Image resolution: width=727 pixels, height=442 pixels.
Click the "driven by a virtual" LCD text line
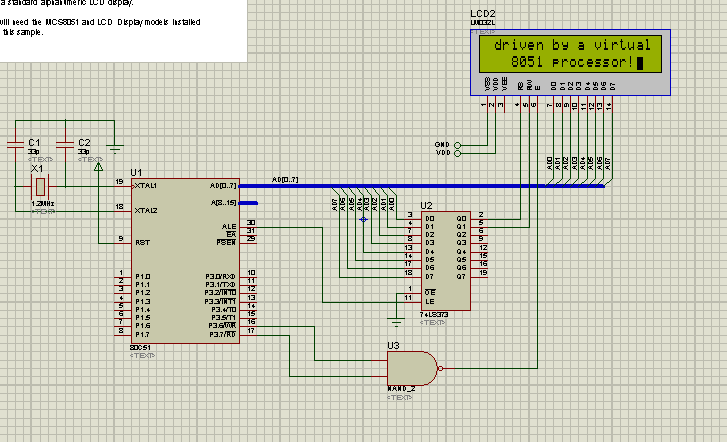pos(572,45)
